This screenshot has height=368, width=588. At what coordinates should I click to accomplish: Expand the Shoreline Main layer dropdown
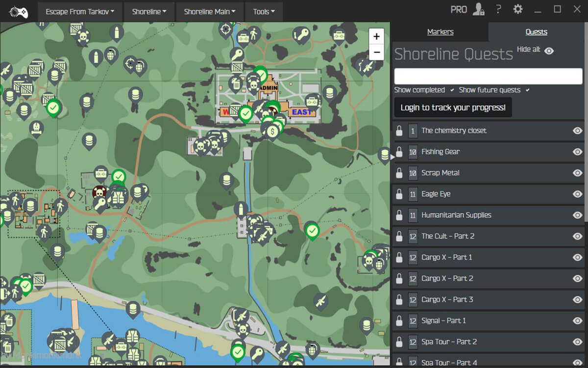click(x=210, y=11)
